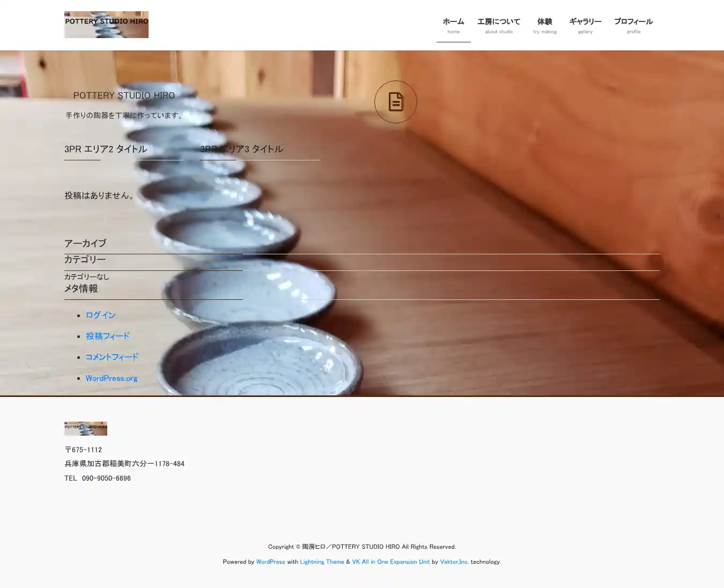Screen dimensions: 724x588
Task: Click the 3PR エリア3 タイトル heading
Action: click(x=241, y=149)
